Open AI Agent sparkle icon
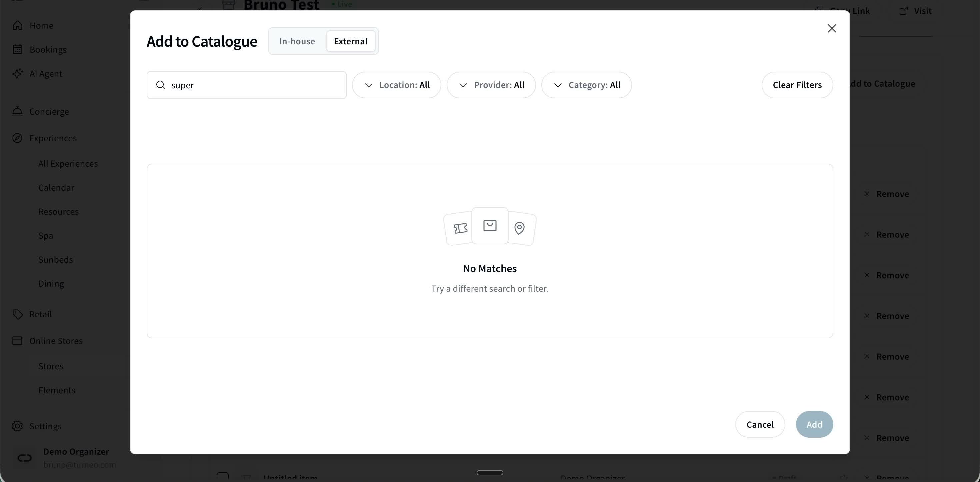The width and height of the screenshot is (980, 482). click(x=17, y=73)
